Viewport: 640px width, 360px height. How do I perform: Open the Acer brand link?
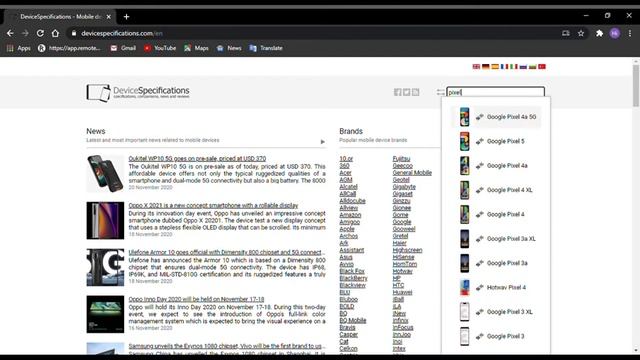[345, 173]
